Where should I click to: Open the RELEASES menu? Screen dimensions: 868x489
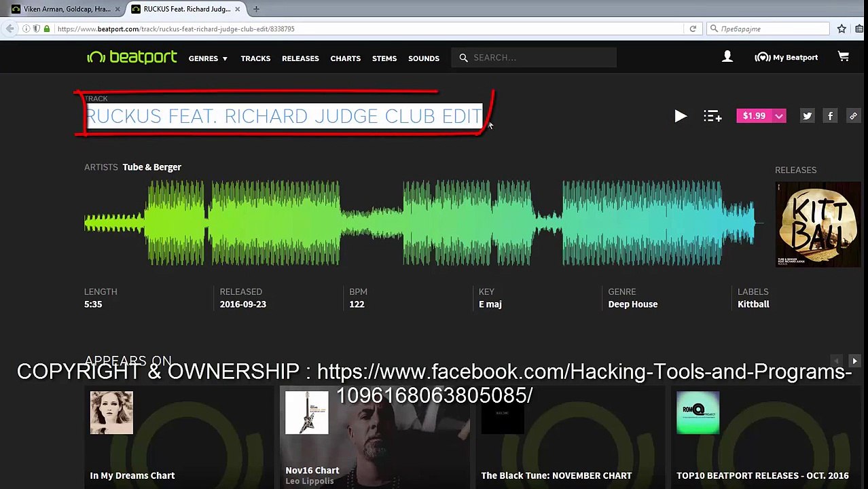click(300, 58)
